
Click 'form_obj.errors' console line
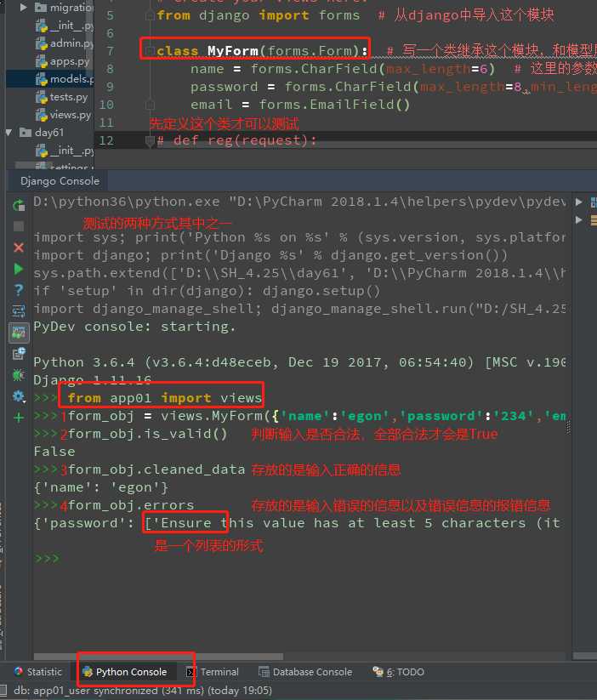click(131, 505)
